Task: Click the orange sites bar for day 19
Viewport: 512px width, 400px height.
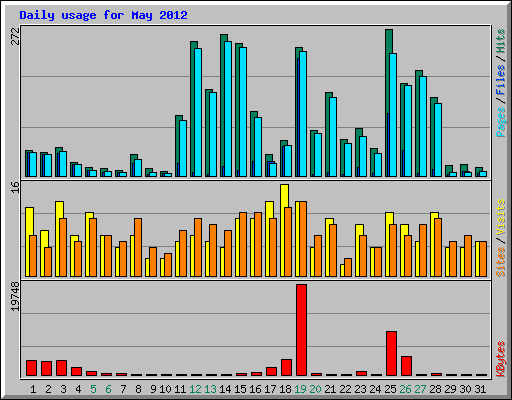Action: point(303,239)
